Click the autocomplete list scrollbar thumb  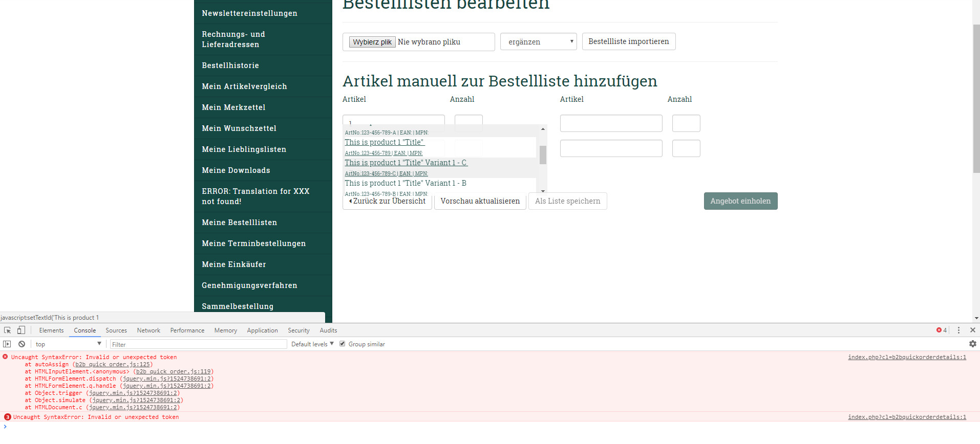(x=543, y=154)
